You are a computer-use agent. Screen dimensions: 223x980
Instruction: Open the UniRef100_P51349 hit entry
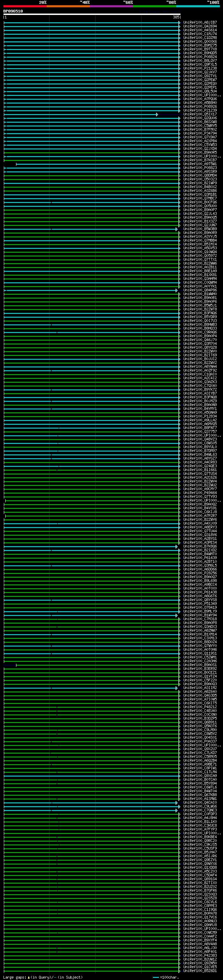[200, 604]
